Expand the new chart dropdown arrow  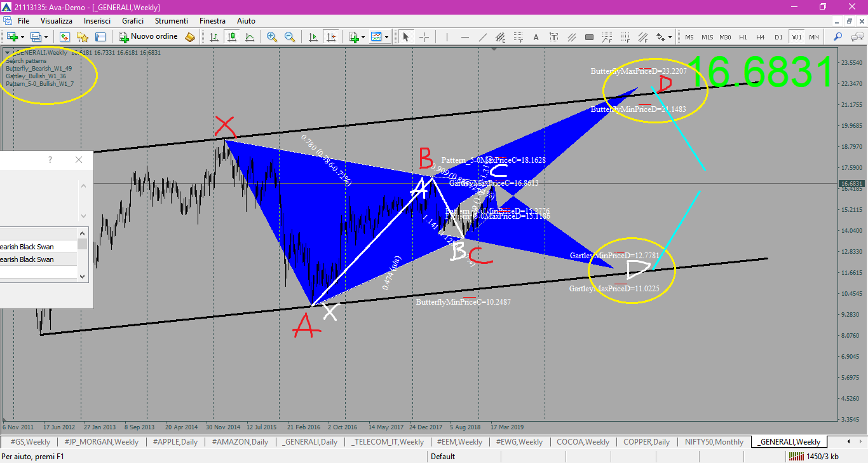point(22,37)
